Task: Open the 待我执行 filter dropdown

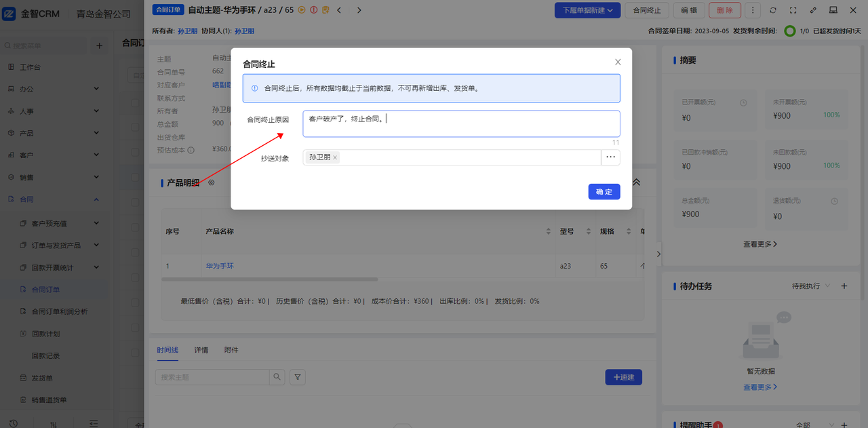Action: 811,286
